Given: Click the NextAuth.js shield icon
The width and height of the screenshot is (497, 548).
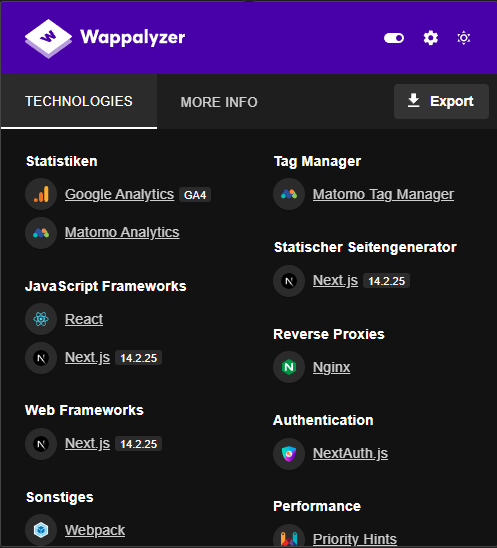Looking at the screenshot, I should (289, 453).
